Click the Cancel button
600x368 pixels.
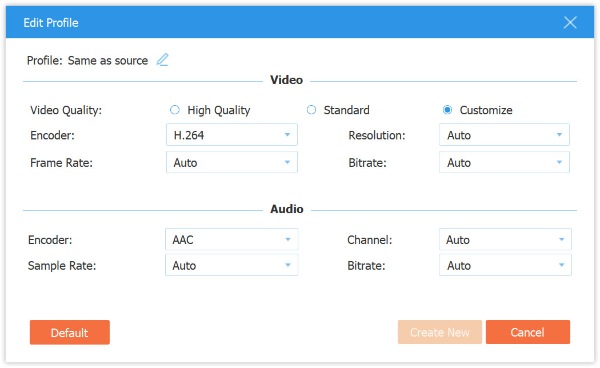point(528,332)
